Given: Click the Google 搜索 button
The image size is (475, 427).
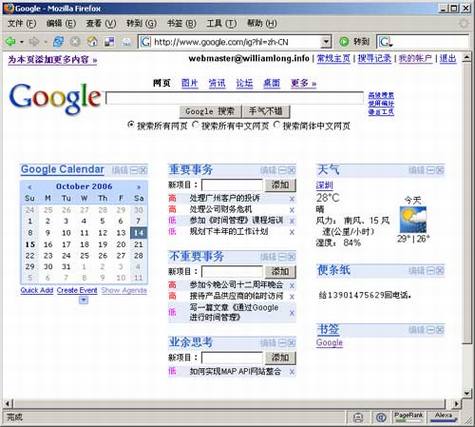Looking at the screenshot, I should pos(210,111).
